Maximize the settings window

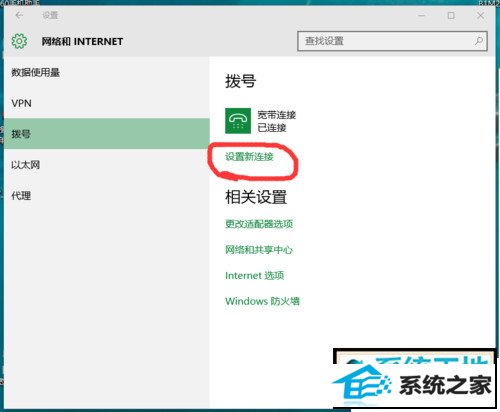pos(451,15)
